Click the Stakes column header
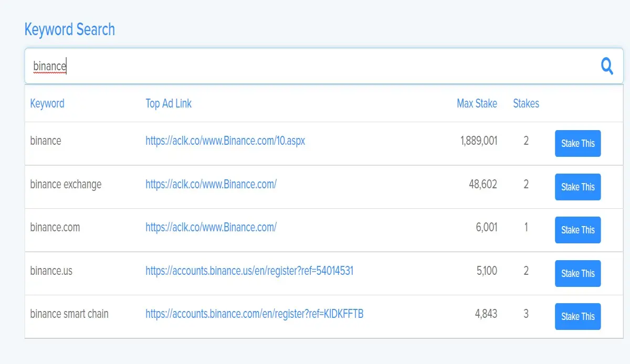Image resolution: width=630 pixels, height=364 pixels. [526, 103]
